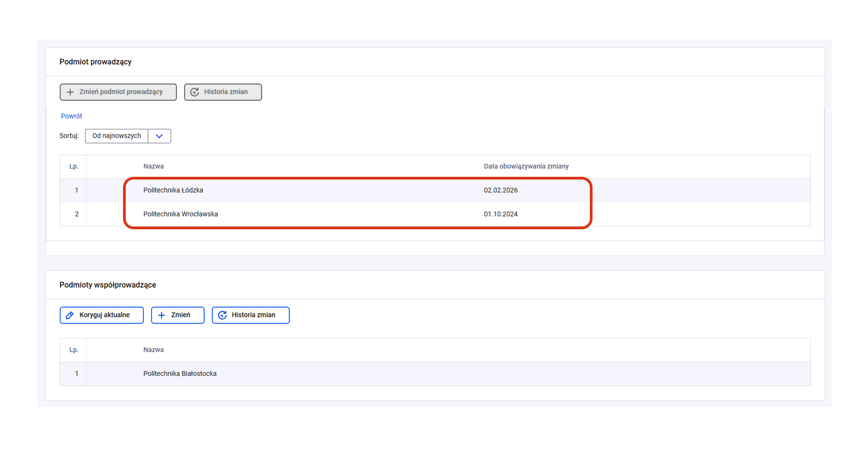The image size is (868, 468).
Task: Select the Politechnika Białostocka row
Action: (180, 374)
